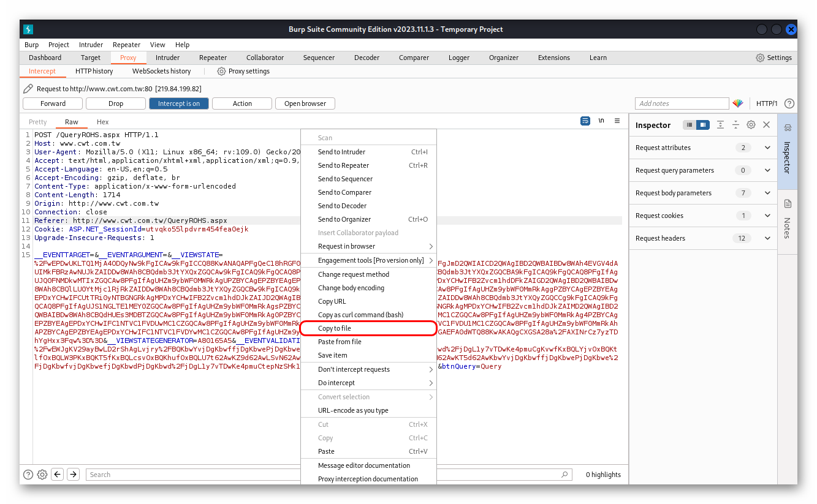Open Proxy interception documentation

click(x=368, y=479)
